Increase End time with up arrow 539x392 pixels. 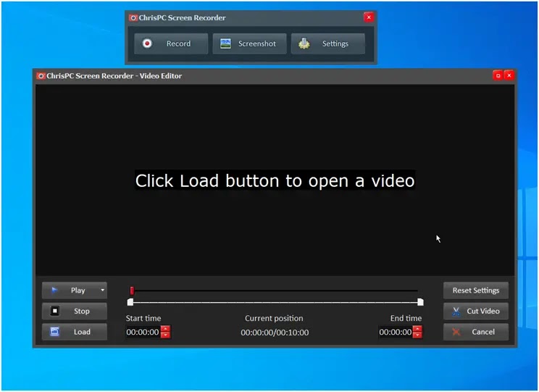tap(417, 329)
